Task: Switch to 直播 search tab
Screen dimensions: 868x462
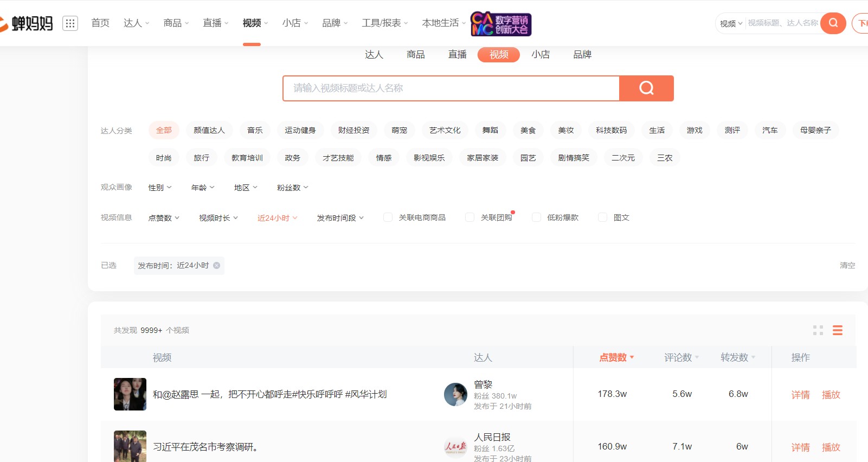Action: coord(458,55)
